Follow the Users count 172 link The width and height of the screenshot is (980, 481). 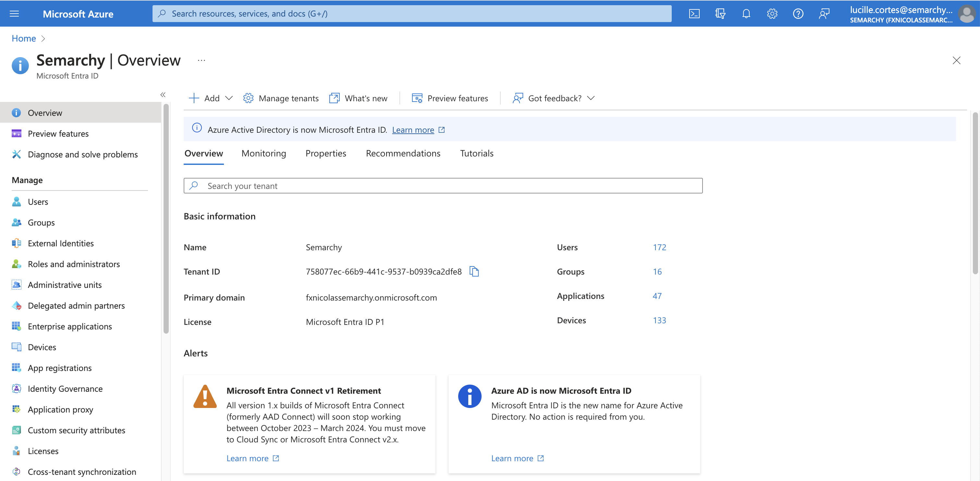[x=659, y=247]
